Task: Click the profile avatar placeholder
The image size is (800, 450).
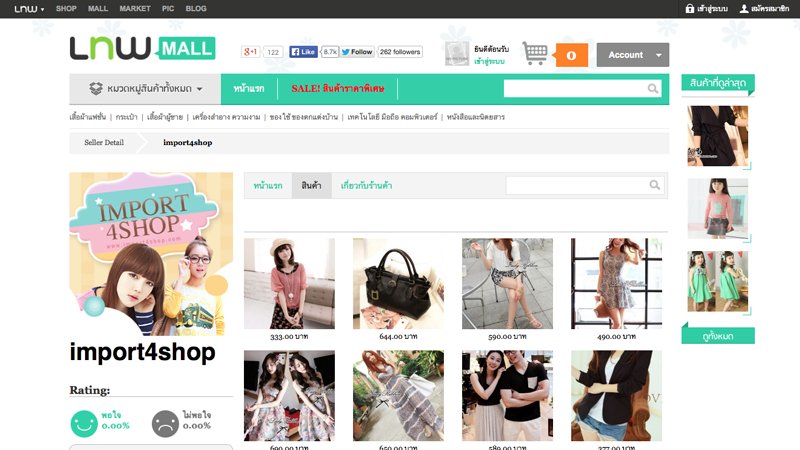Action: pos(457,53)
